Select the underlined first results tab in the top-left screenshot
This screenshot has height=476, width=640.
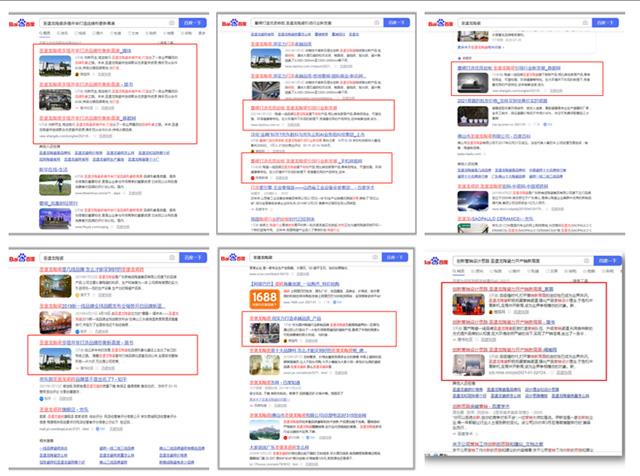pyautogui.click(x=45, y=33)
